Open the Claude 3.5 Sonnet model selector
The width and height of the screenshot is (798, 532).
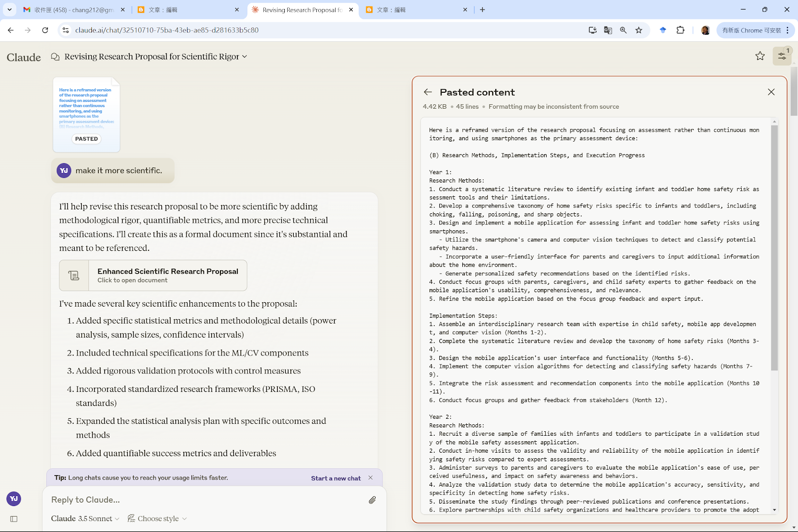pyautogui.click(x=85, y=519)
